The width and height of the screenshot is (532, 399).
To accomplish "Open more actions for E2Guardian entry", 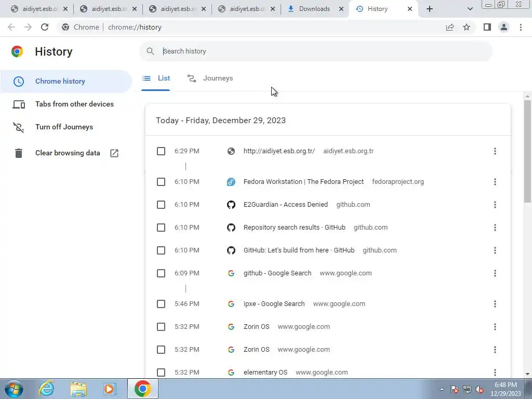I will pos(495,205).
